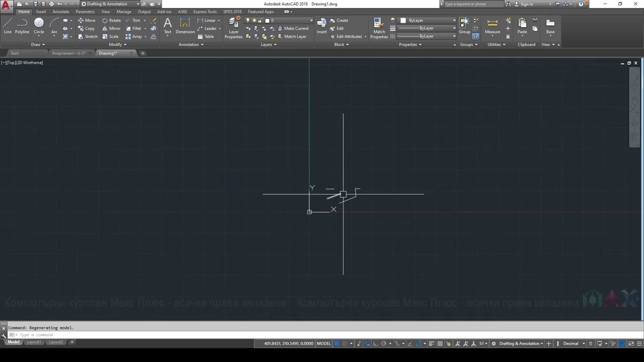Activate the Trim command

pyautogui.click(x=133, y=21)
